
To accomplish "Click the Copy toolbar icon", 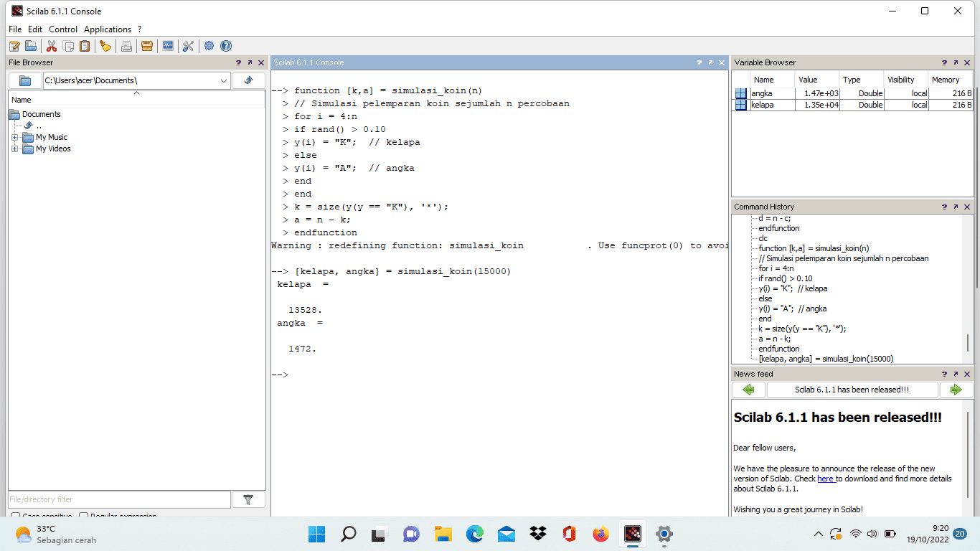I will pyautogui.click(x=68, y=46).
